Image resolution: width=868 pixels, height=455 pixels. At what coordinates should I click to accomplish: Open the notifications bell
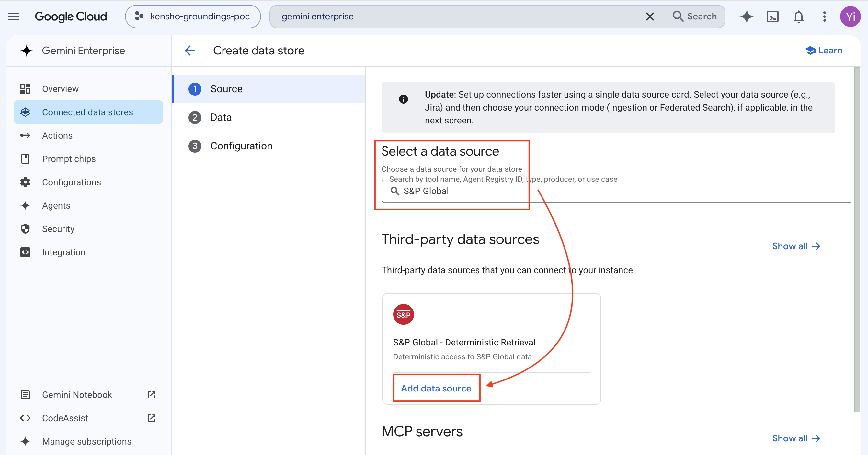[x=798, y=16]
